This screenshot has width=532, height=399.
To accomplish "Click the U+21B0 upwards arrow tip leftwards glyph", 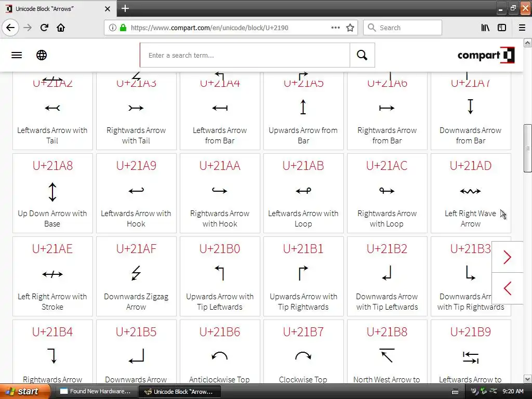I will click(x=220, y=273).
